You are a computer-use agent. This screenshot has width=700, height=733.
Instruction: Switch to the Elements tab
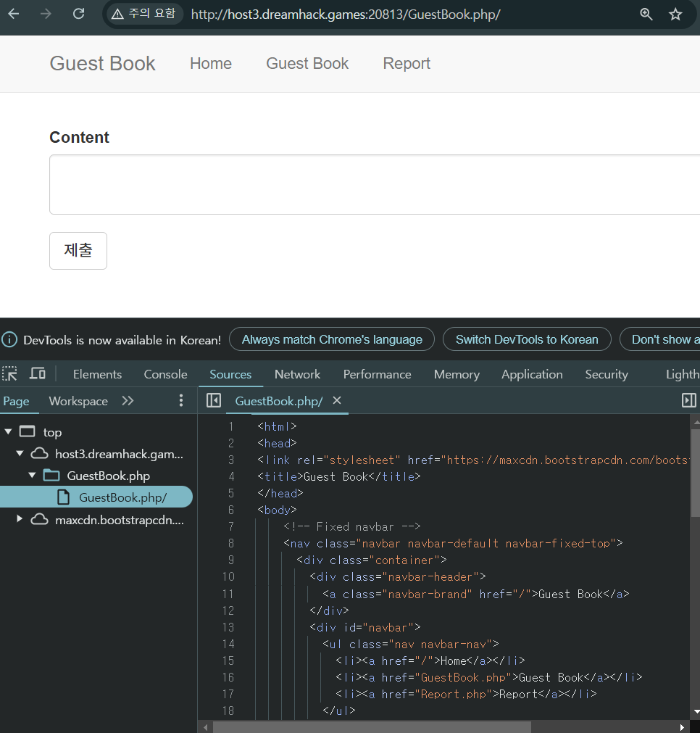pos(97,374)
